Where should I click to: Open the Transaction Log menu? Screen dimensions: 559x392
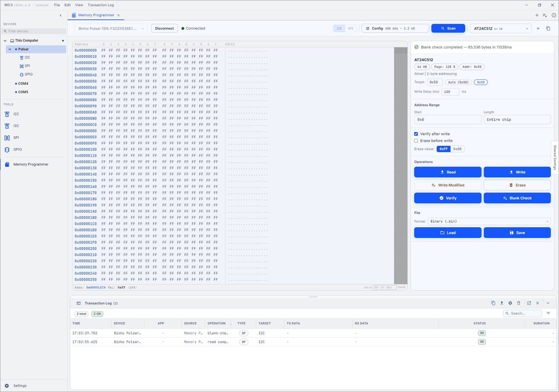(101, 5)
